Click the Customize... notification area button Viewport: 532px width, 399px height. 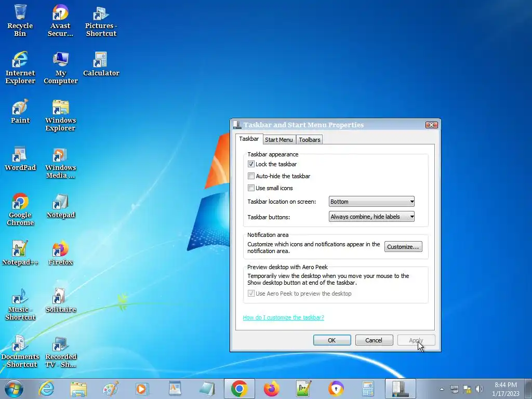click(403, 247)
